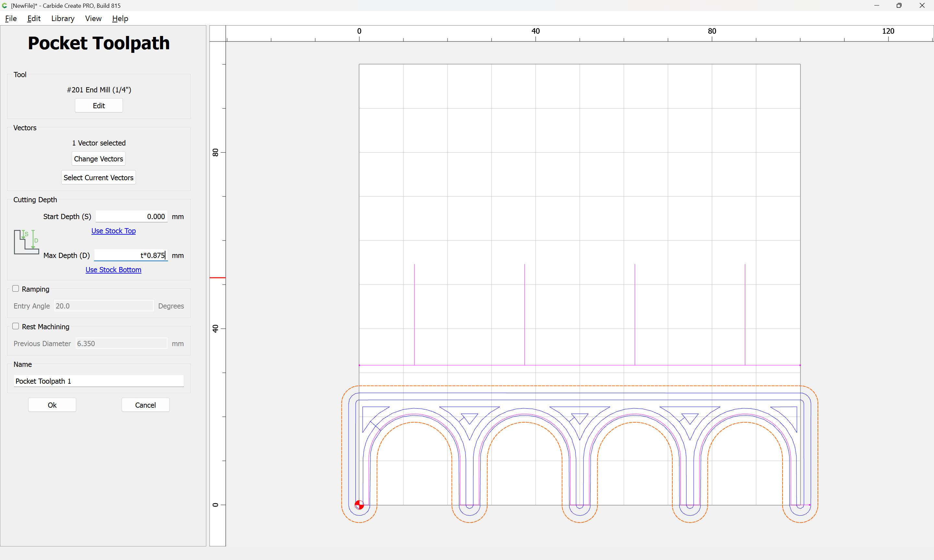Click the Use Stock Top link

pos(113,231)
